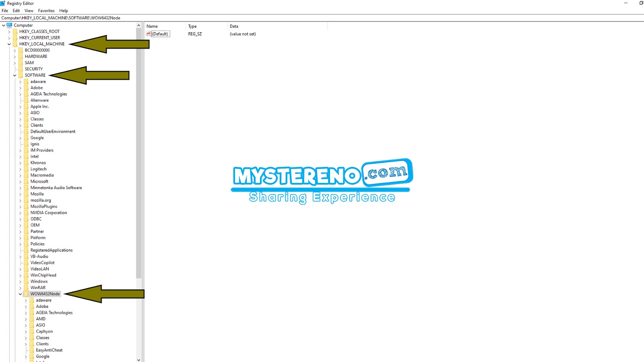This screenshot has height=362, width=644.
Task: Click the Registry Editor title bar icon
Action: click(x=3, y=3)
